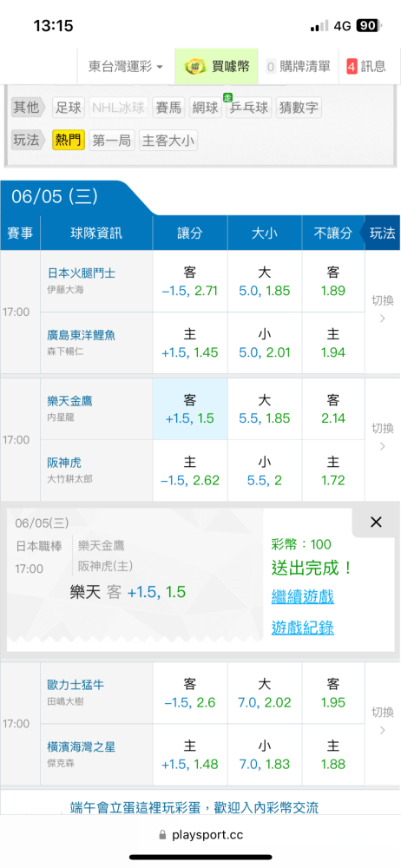This screenshot has width=401, height=868.
Task: Open the 賽馬 sport category
Action: [x=168, y=108]
